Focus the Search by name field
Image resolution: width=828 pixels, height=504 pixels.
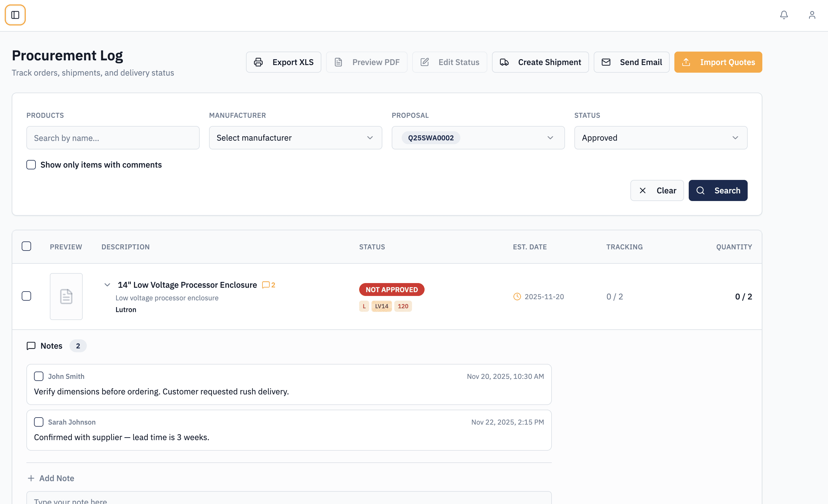(113, 138)
